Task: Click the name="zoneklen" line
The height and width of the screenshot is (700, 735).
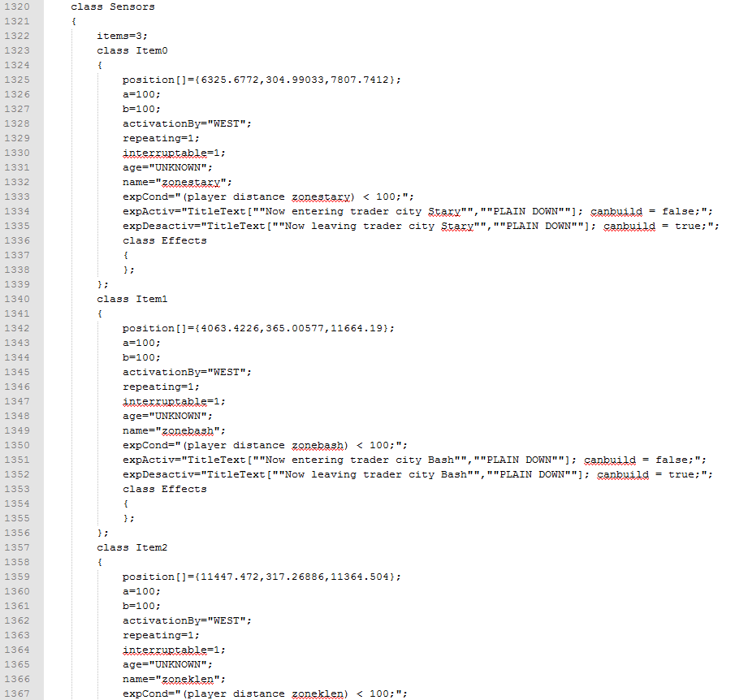Action: (174, 680)
